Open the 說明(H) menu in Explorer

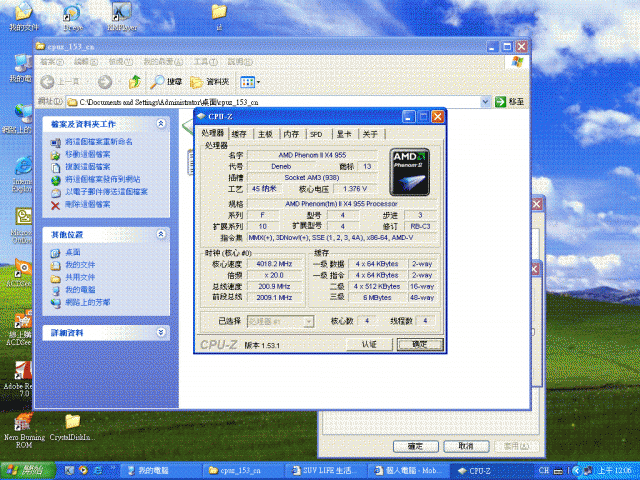point(240,62)
